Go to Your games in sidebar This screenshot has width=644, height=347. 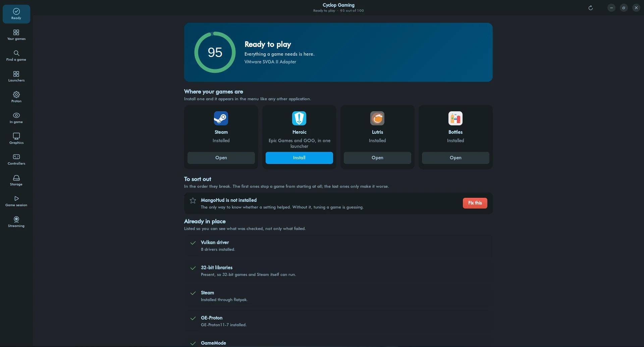16,35
